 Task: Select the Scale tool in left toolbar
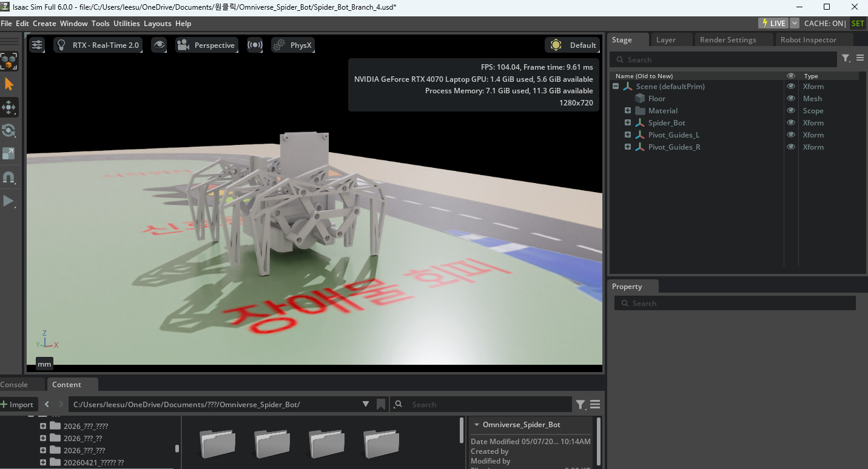pos(9,153)
